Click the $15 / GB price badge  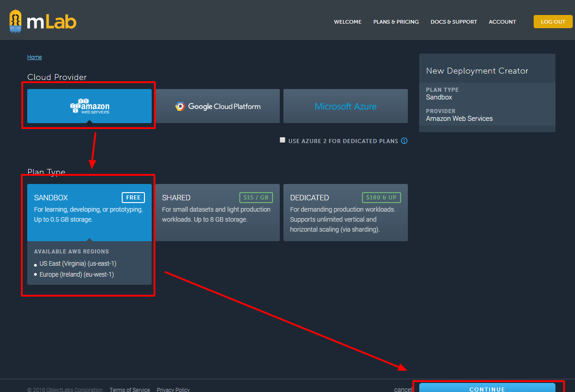pos(256,198)
